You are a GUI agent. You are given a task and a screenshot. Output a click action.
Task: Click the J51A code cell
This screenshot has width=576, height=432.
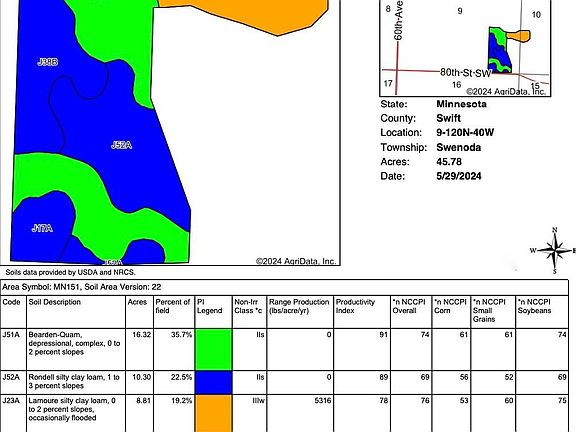(11, 335)
